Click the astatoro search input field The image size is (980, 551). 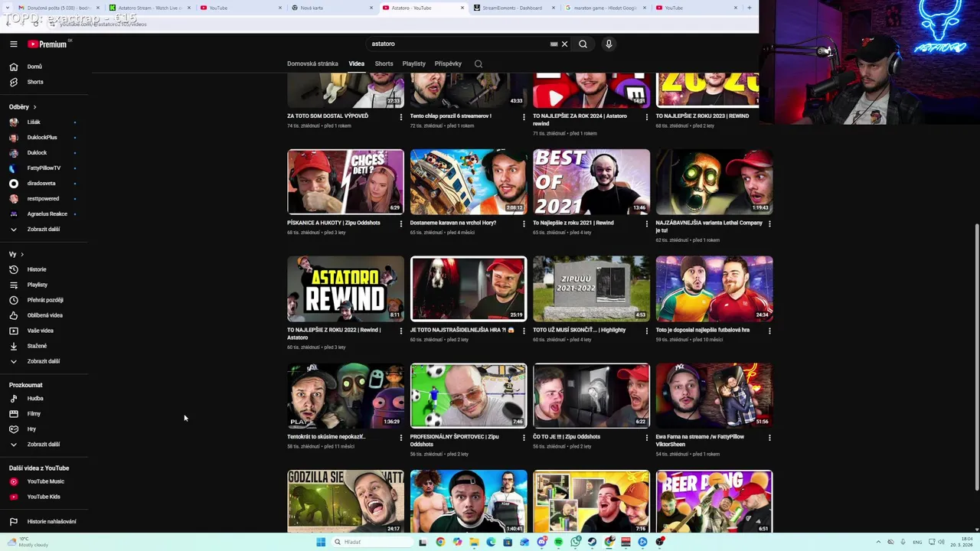click(459, 44)
